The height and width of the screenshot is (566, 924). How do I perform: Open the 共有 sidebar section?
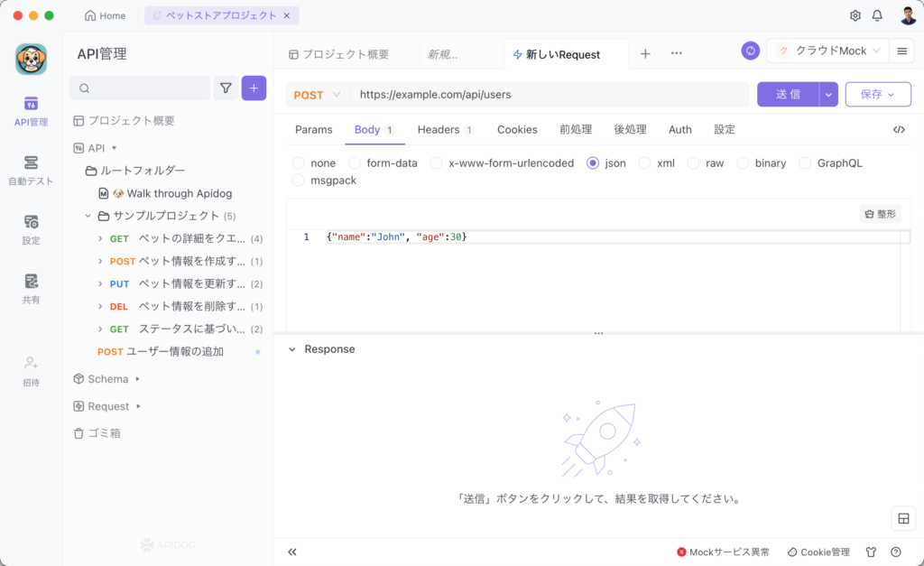click(x=31, y=287)
